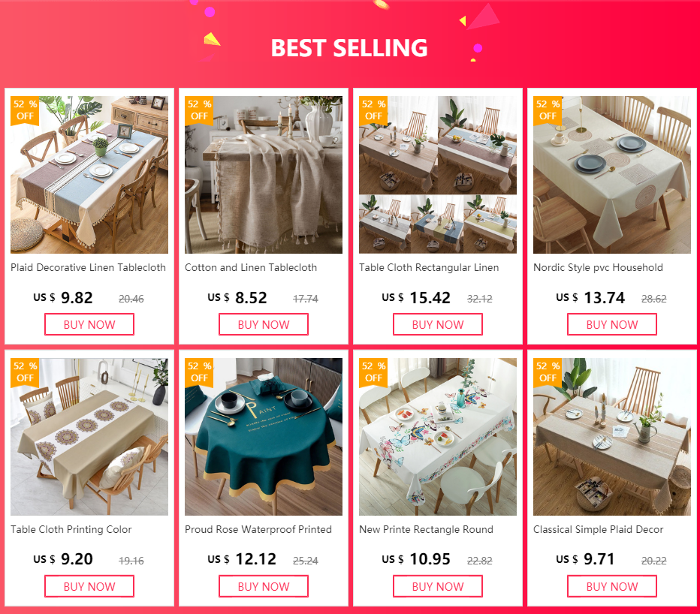Click the US $15.42 price text
This screenshot has height=614, width=700.
pos(416,298)
